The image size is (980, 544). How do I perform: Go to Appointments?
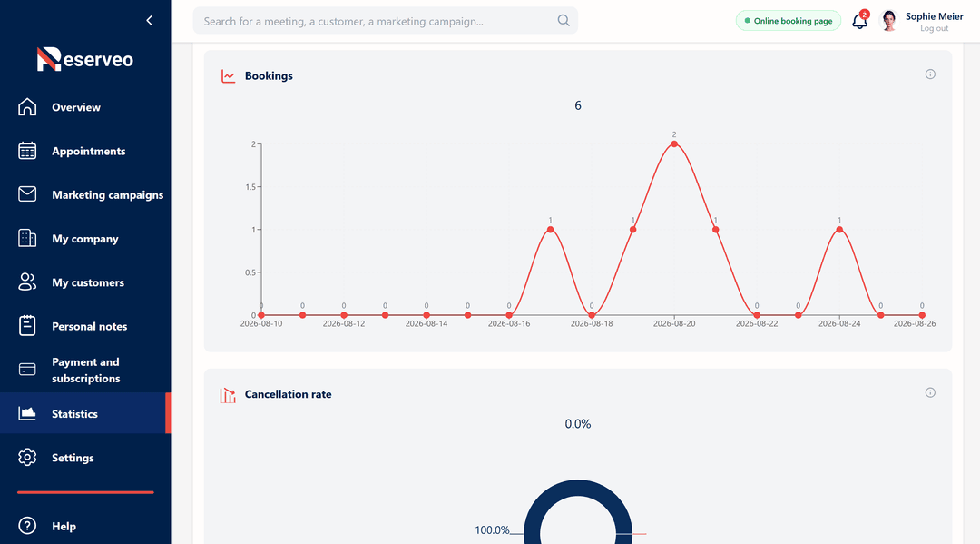tap(88, 152)
